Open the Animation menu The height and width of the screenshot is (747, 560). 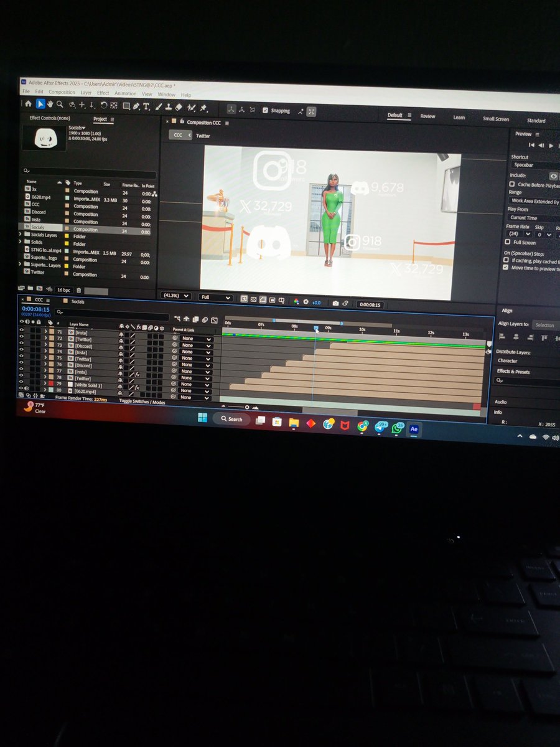coord(125,93)
